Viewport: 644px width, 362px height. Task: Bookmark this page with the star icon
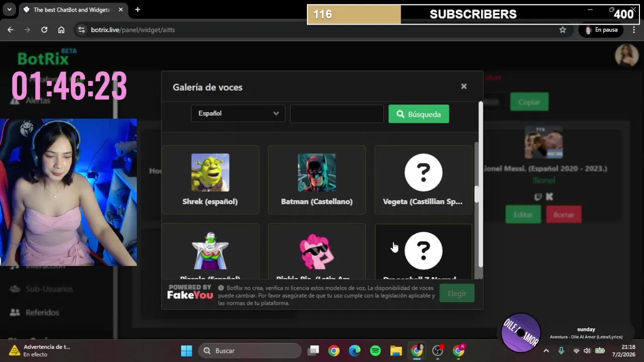pos(562,30)
